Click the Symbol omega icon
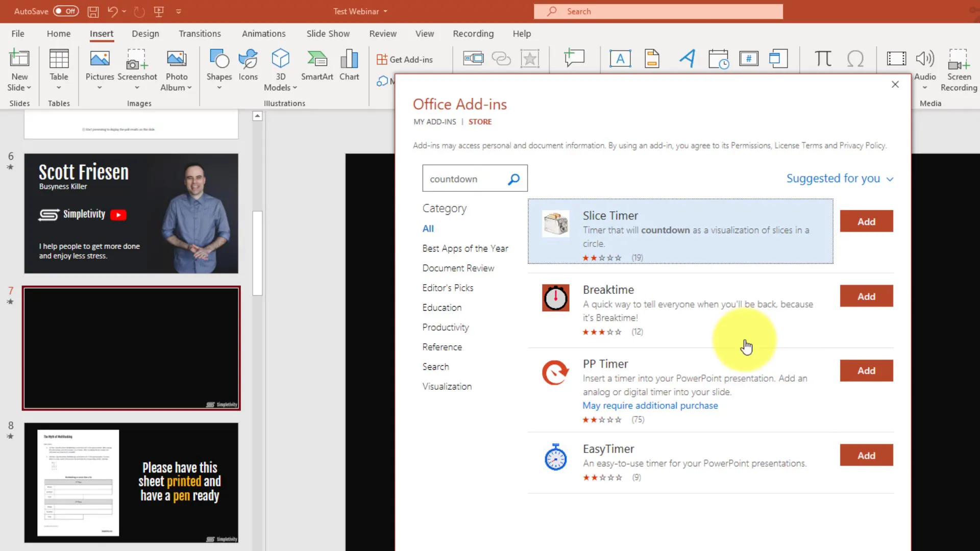980x551 pixels. pos(855,59)
